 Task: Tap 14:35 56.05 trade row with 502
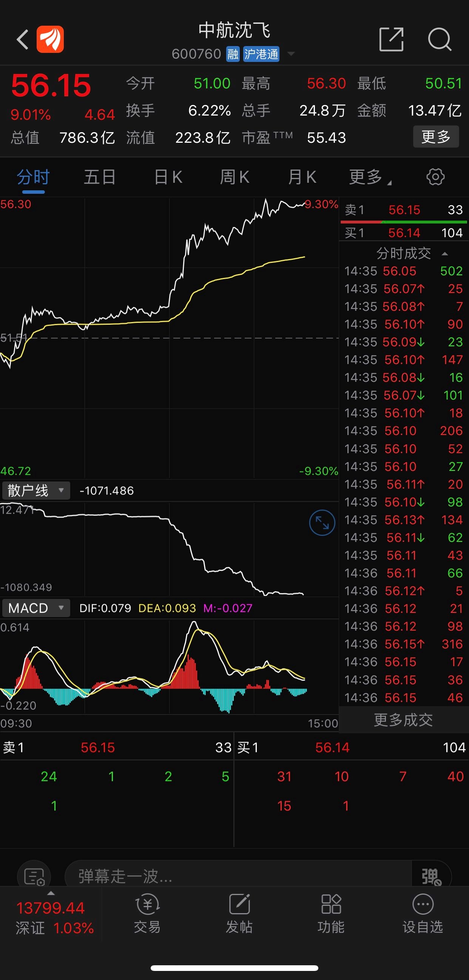click(x=404, y=271)
